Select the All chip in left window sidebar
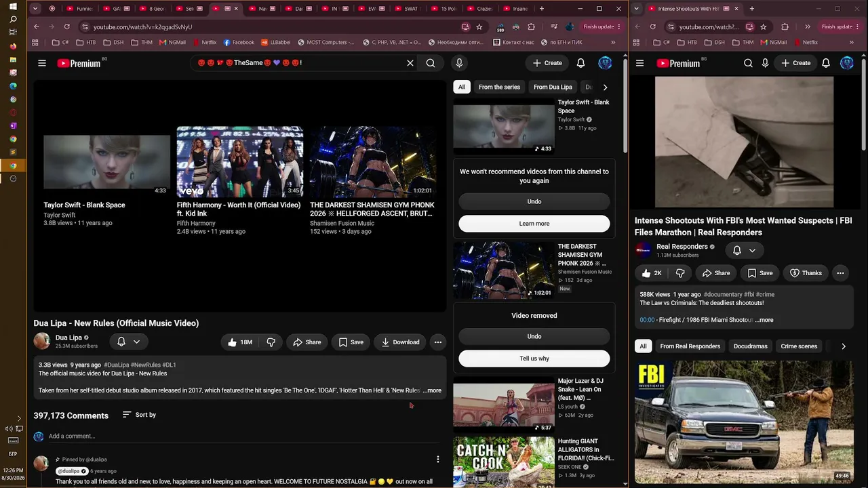 (462, 87)
